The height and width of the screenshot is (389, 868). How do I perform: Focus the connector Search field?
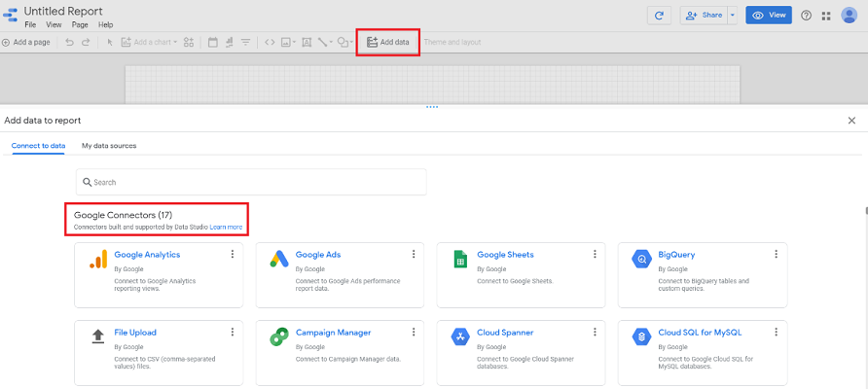(251, 182)
